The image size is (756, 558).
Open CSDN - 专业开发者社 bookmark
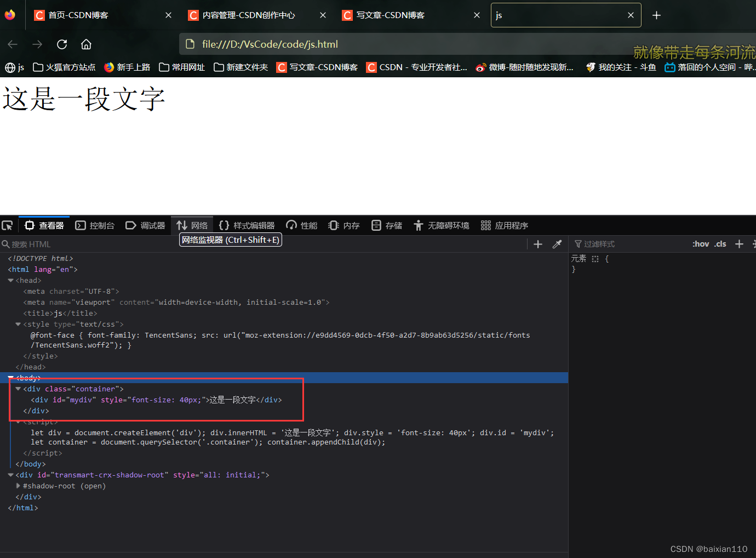tap(417, 67)
